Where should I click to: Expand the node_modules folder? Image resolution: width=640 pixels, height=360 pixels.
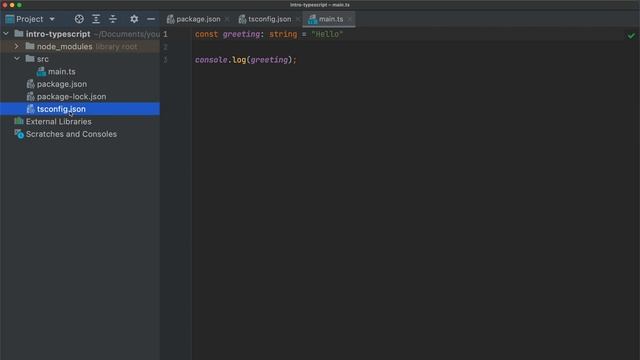17,47
